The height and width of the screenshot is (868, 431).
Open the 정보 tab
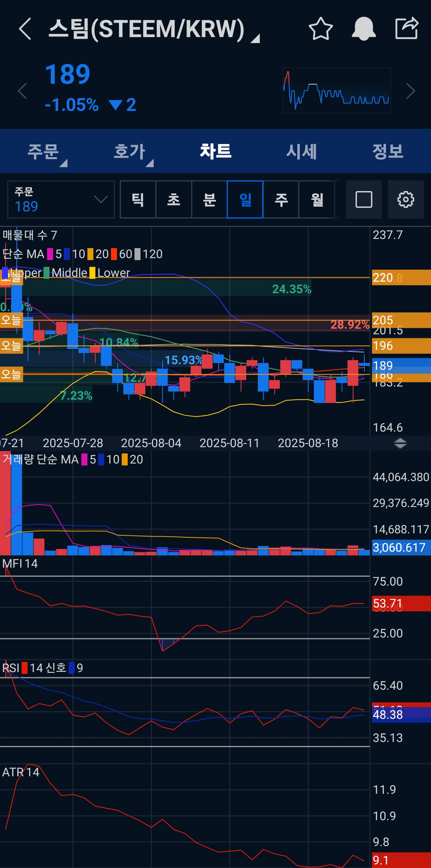[x=388, y=152]
